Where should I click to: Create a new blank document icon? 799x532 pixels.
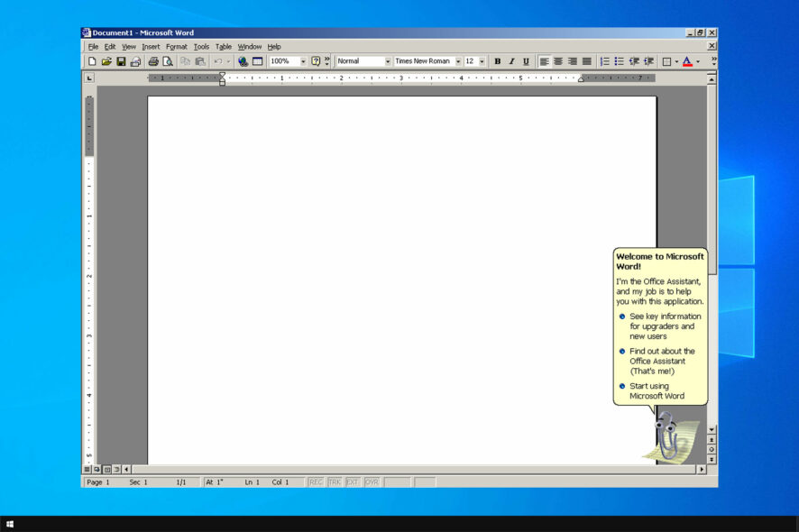pyautogui.click(x=92, y=61)
